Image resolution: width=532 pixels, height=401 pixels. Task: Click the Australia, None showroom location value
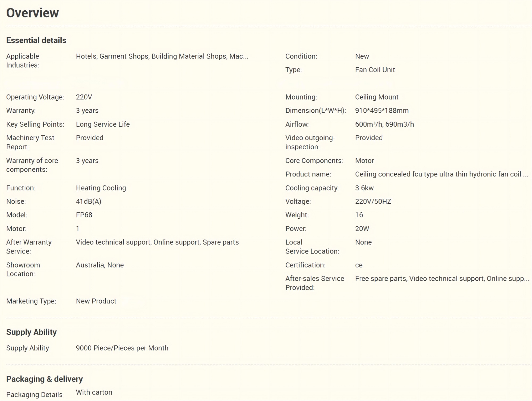tap(100, 265)
